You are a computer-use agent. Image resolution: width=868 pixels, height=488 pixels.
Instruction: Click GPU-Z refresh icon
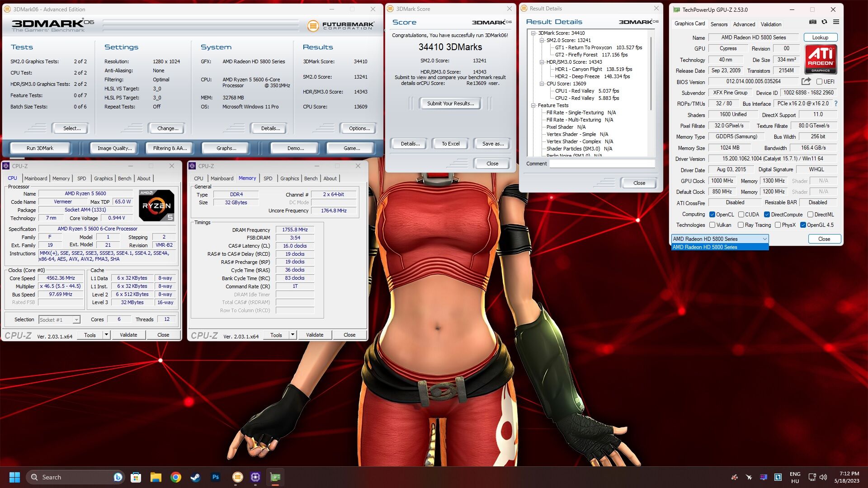coord(824,22)
